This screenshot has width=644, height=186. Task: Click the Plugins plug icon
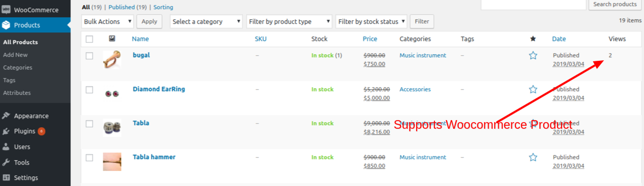(6, 131)
